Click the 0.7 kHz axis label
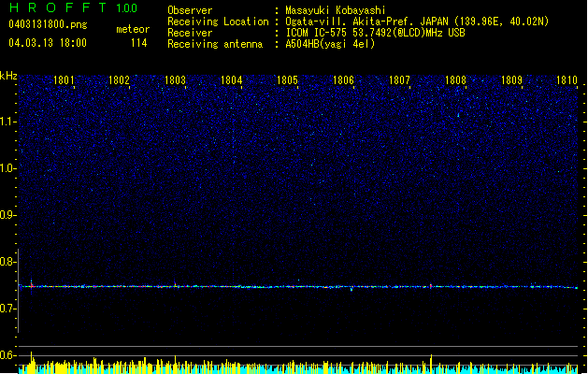 (8, 309)
